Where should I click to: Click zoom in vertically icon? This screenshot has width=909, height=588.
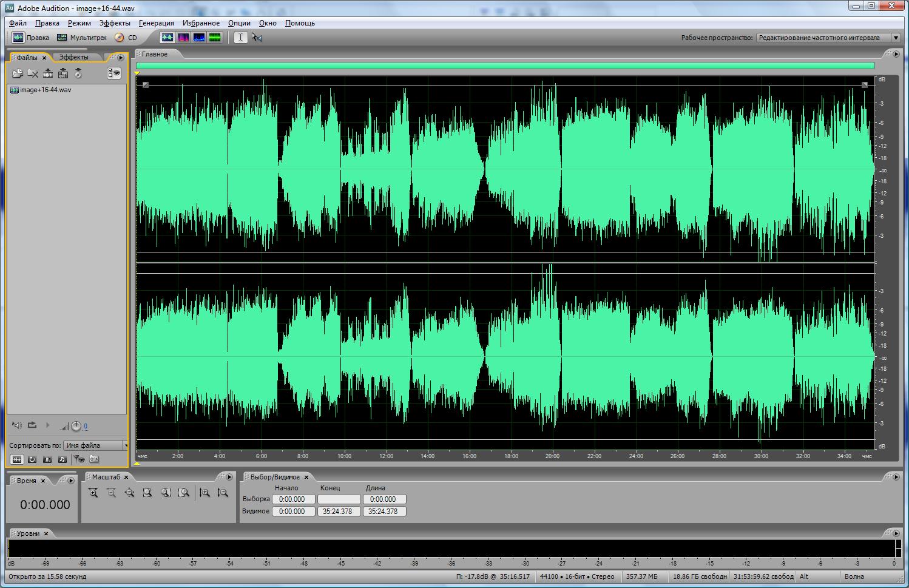[x=204, y=493]
